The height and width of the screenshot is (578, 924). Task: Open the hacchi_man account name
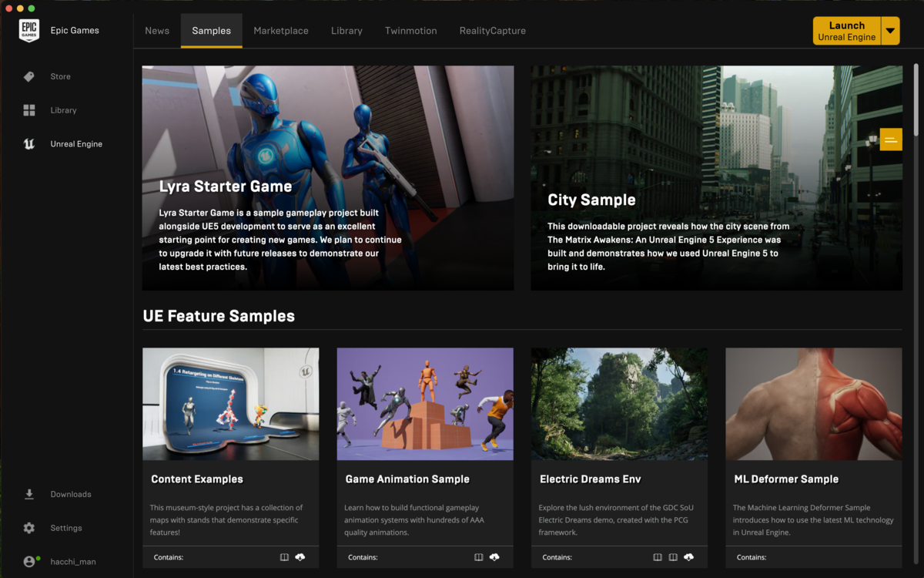point(73,562)
